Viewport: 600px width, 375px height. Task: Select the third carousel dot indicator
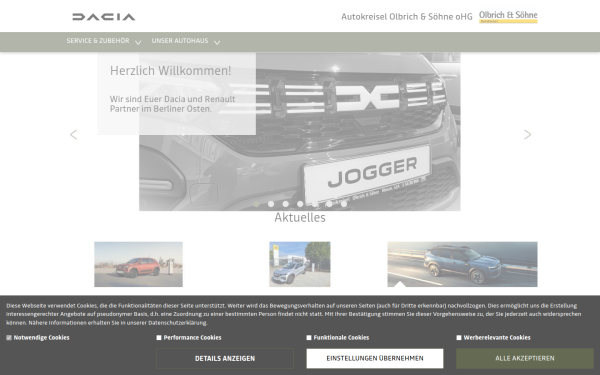pos(285,204)
